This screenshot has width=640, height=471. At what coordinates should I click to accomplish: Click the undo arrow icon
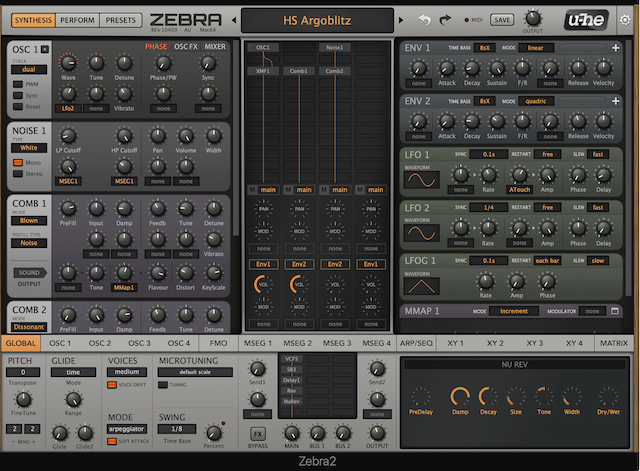[424, 20]
